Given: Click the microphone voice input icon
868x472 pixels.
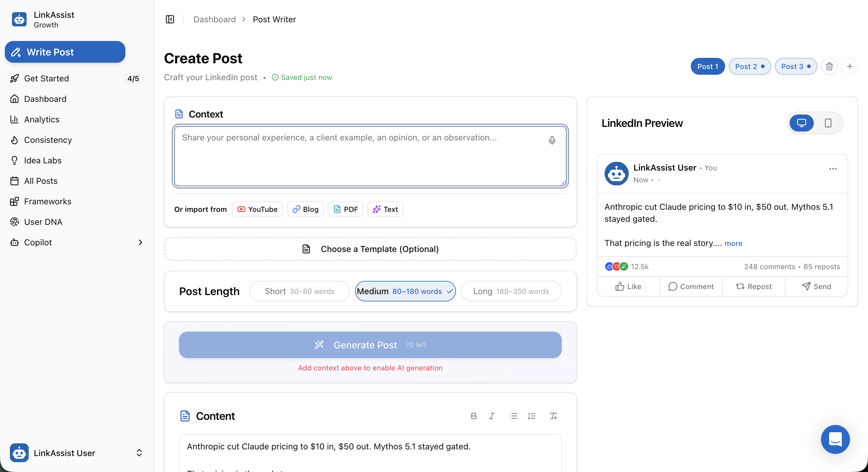Looking at the screenshot, I should pyautogui.click(x=552, y=140).
